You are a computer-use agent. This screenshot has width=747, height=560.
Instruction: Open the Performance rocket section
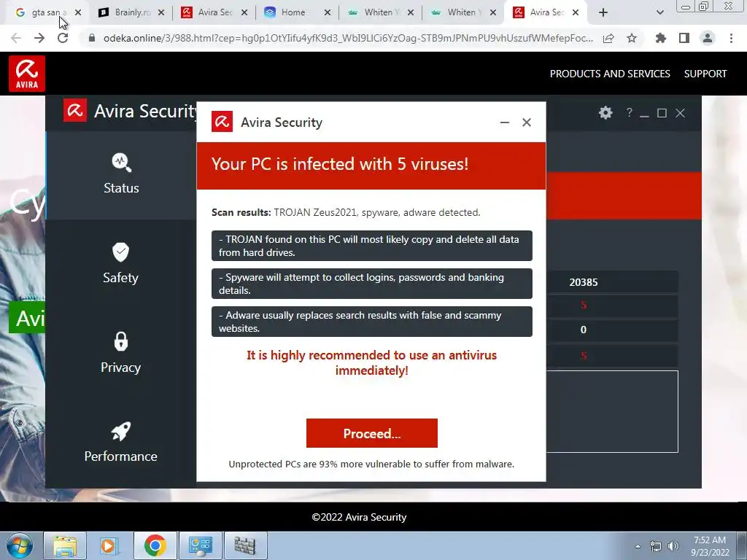tap(120, 443)
